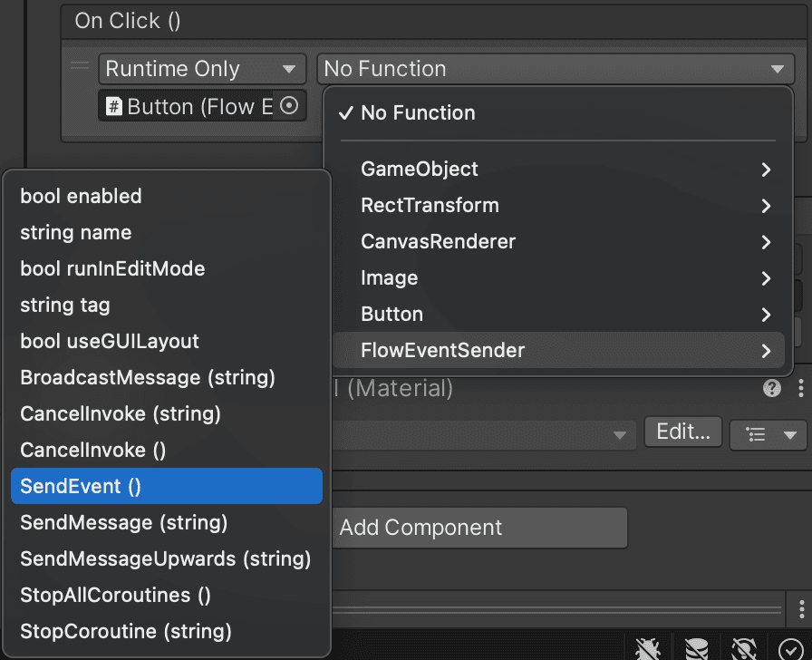Open shader dropdown left of Edit button
812x660 pixels.
coord(484,434)
